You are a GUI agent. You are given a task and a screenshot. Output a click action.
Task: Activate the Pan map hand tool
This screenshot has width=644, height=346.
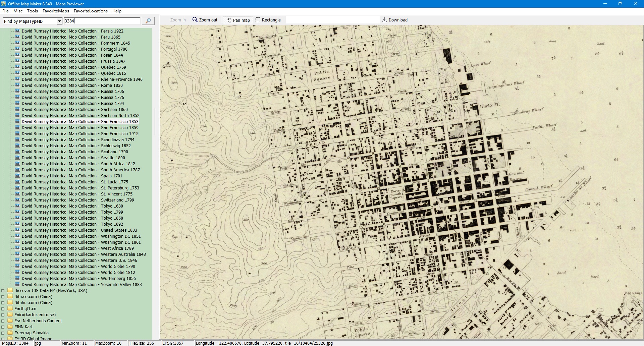point(238,20)
